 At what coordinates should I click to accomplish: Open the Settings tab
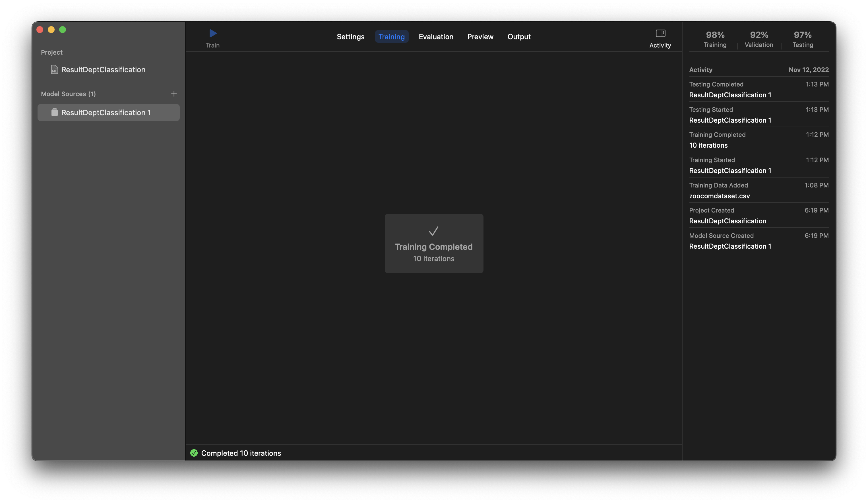350,37
